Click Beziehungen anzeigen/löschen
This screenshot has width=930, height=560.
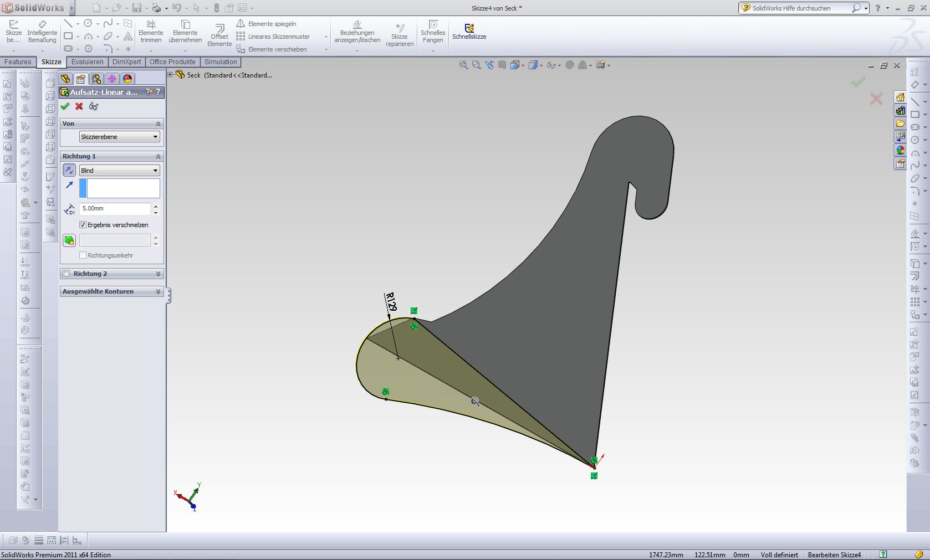[x=357, y=32]
